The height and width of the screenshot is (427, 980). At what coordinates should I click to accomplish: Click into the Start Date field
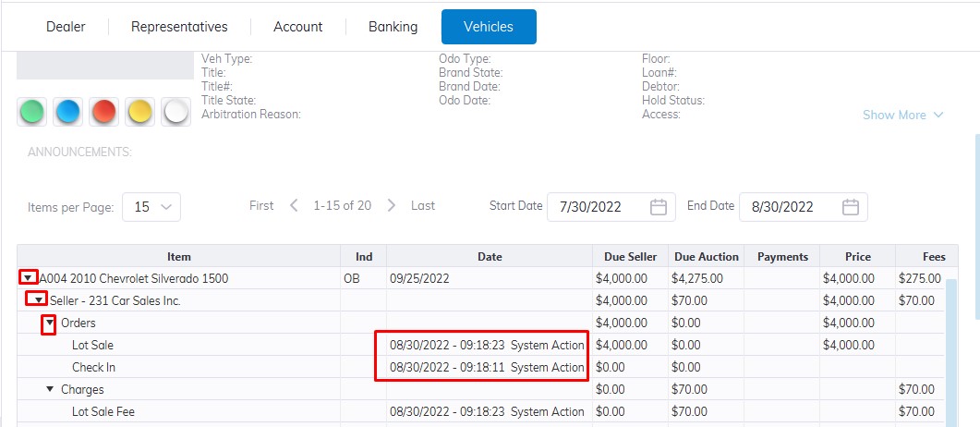[x=598, y=207]
